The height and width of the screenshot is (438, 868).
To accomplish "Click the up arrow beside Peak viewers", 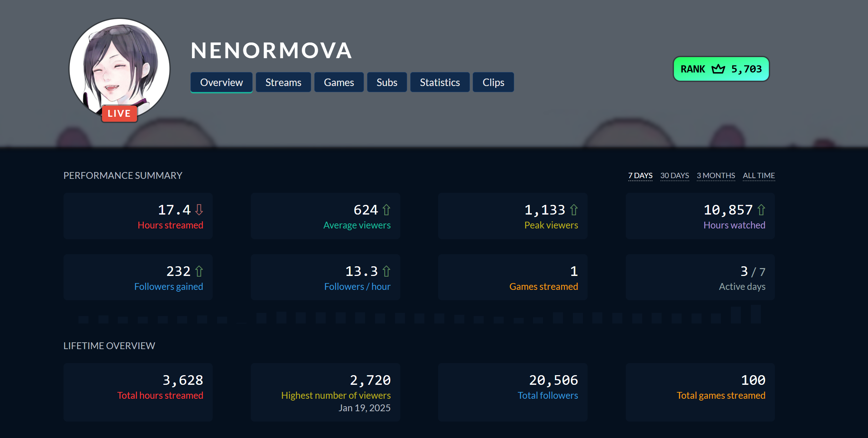I will point(574,210).
